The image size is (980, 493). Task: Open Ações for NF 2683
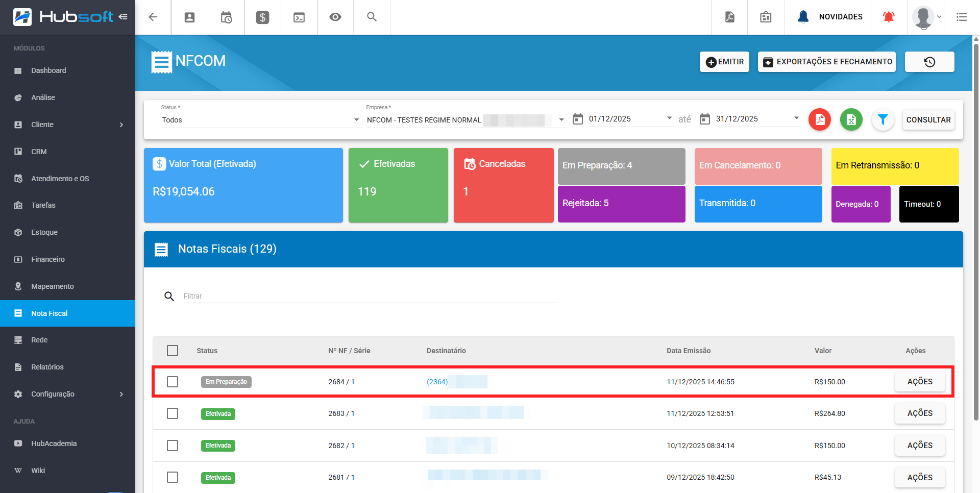pos(920,413)
